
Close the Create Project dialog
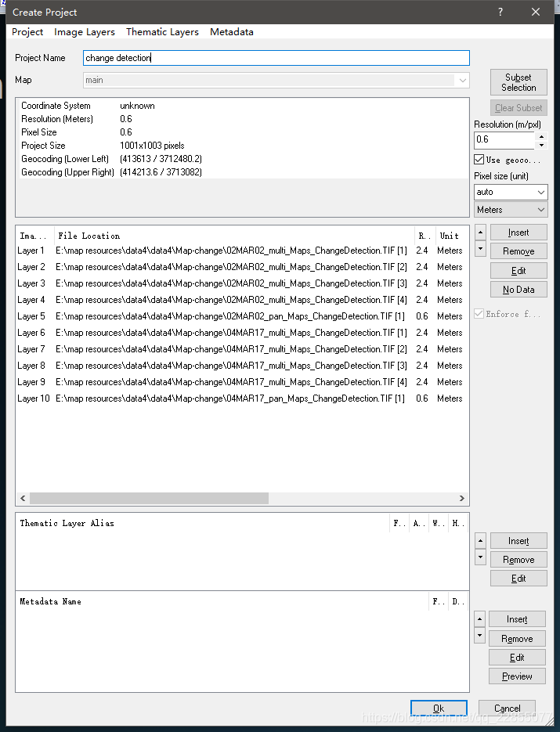tap(536, 12)
